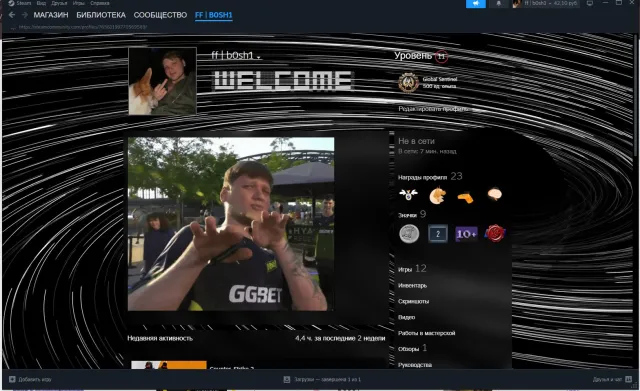Click Редактировать профиль button
640x391 pixels.
pos(433,109)
